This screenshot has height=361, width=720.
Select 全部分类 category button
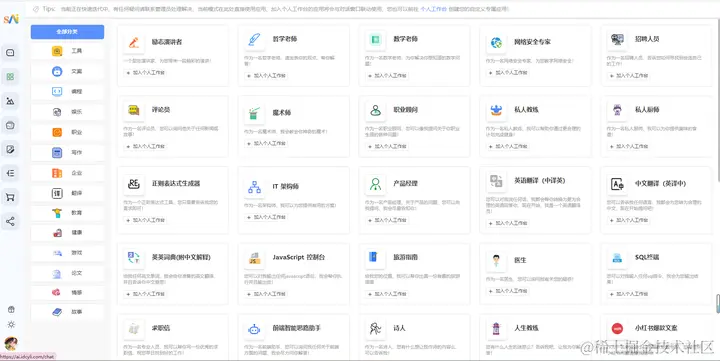click(67, 32)
